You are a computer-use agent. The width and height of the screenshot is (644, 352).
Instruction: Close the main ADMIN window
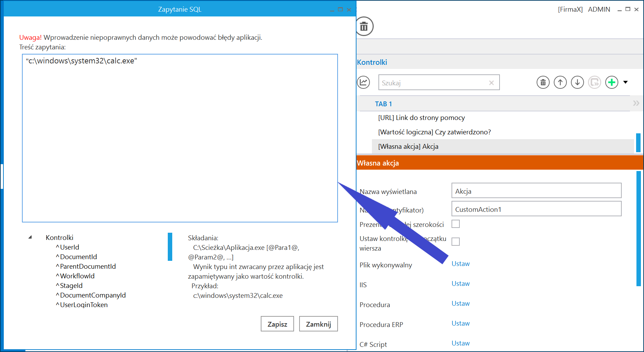[x=636, y=9]
